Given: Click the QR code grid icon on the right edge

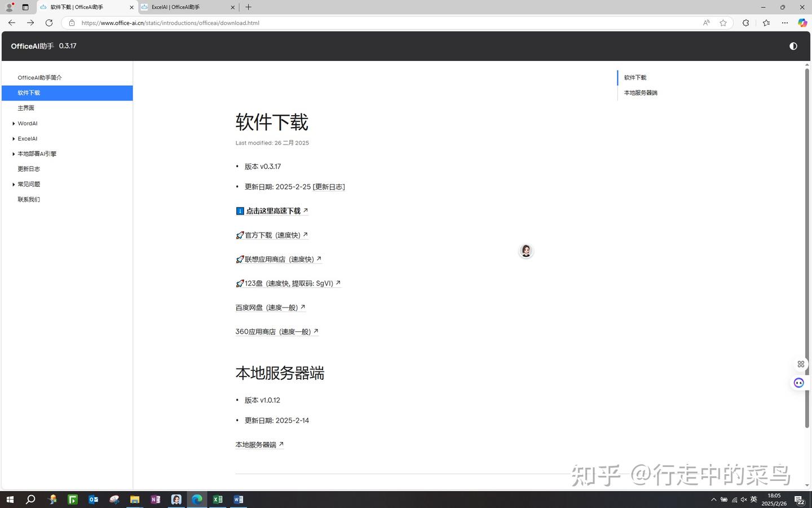Looking at the screenshot, I should click(x=801, y=364).
